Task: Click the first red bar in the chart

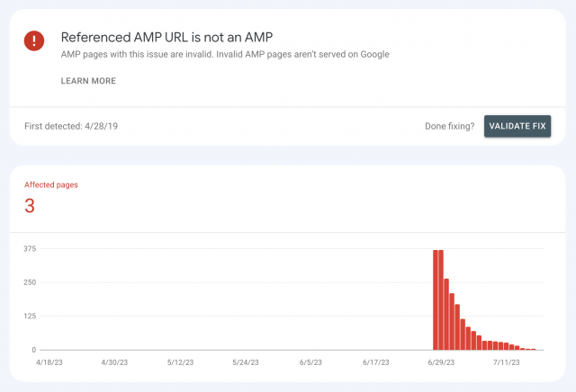Action: (x=436, y=299)
